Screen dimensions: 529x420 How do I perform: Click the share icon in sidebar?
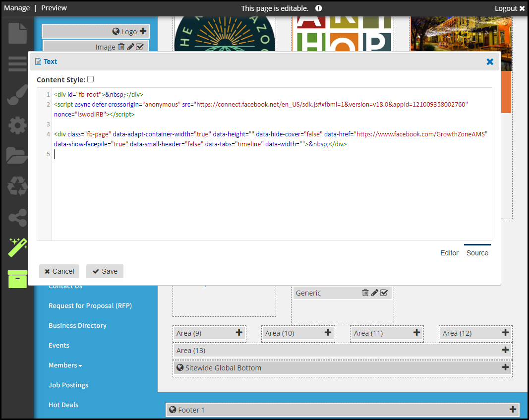[x=17, y=217]
